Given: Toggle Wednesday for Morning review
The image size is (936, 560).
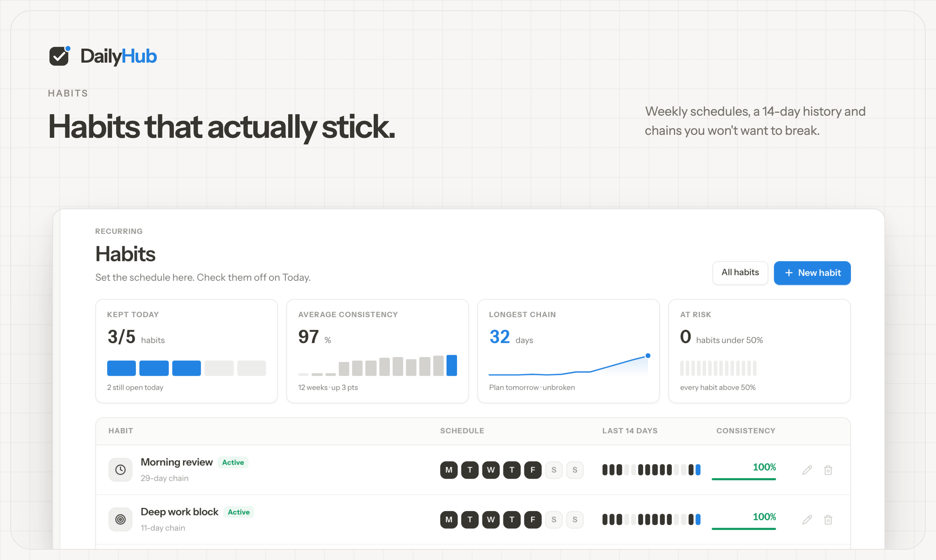Looking at the screenshot, I should pos(490,470).
